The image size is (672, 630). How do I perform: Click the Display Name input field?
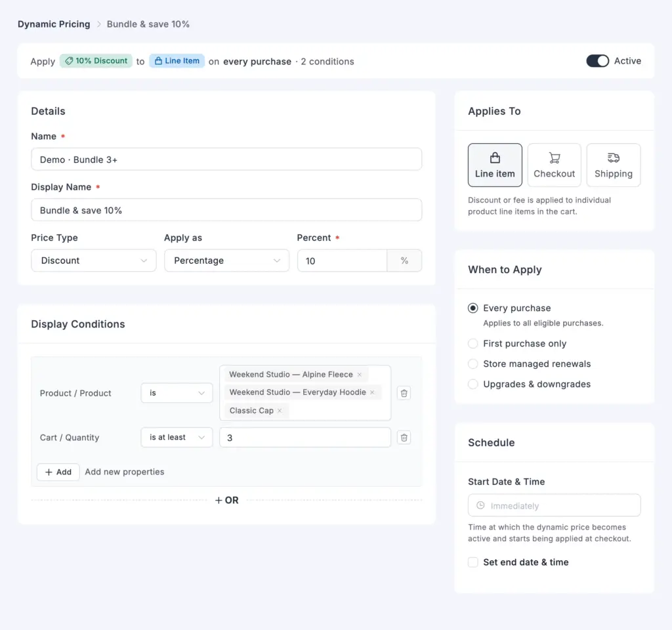click(x=226, y=210)
